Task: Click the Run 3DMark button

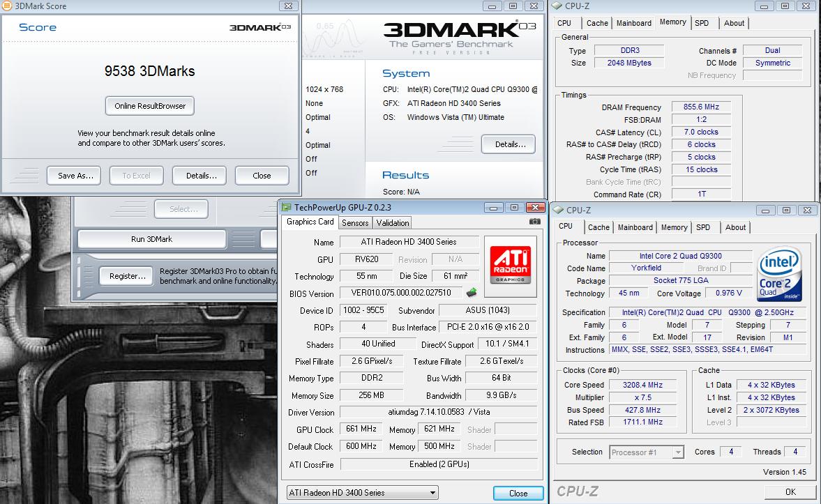Action: (152, 239)
